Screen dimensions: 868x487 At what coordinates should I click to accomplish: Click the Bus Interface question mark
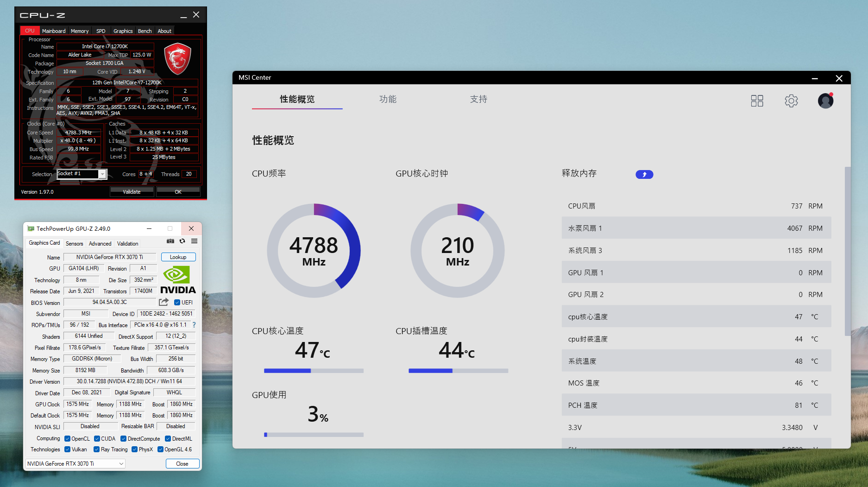[194, 325]
